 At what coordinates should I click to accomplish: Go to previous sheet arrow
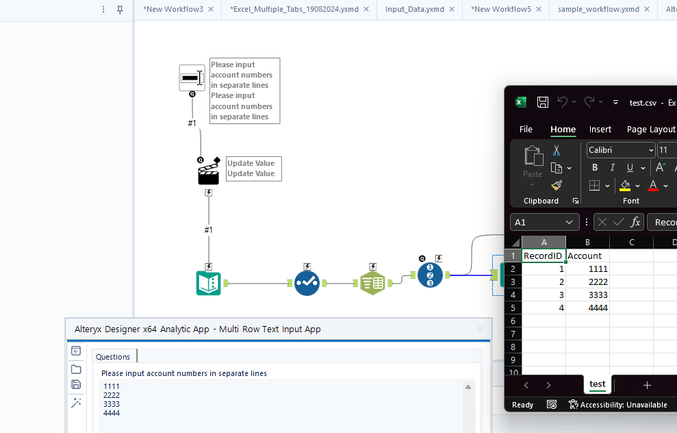pos(526,385)
